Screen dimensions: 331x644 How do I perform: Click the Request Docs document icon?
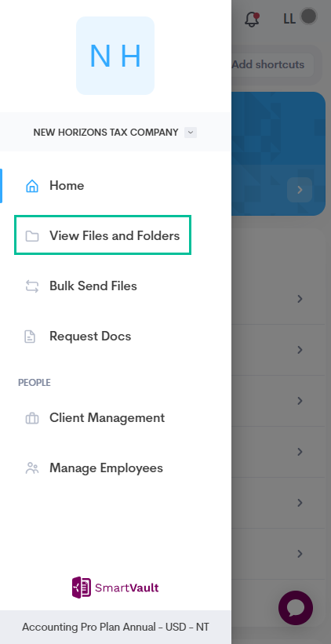(30, 337)
